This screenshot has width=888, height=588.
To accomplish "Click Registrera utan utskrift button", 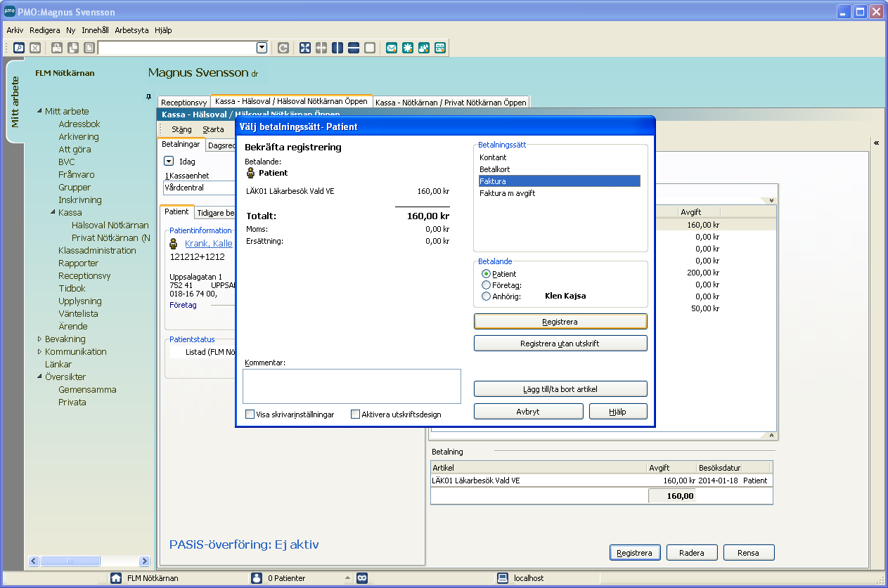I will pyautogui.click(x=560, y=344).
